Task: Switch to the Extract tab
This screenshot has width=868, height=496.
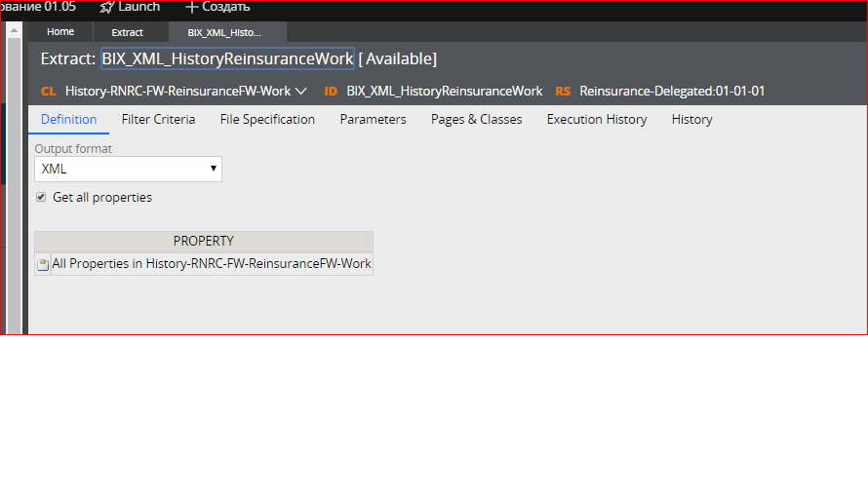Action: tap(128, 32)
